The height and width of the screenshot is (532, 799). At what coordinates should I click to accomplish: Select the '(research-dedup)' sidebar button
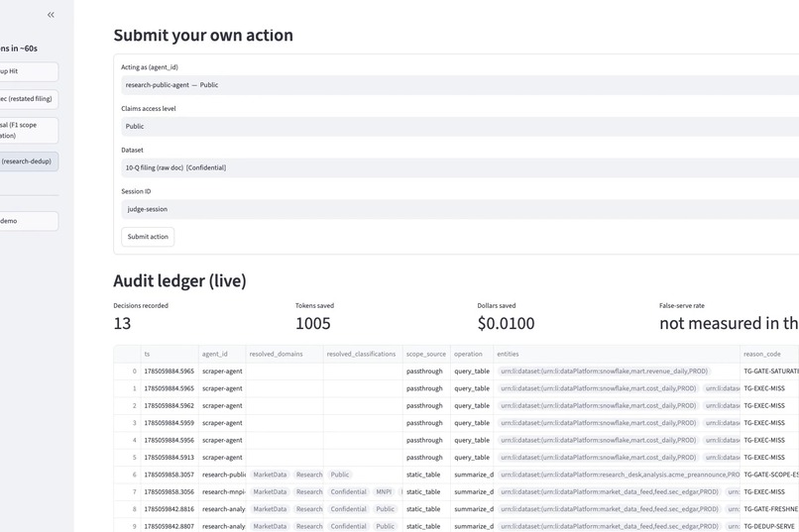tap(28, 161)
